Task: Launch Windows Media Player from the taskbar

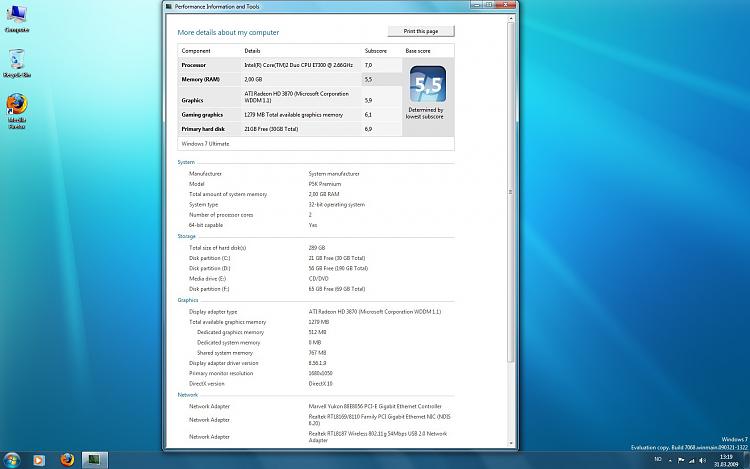Action: click(39, 460)
